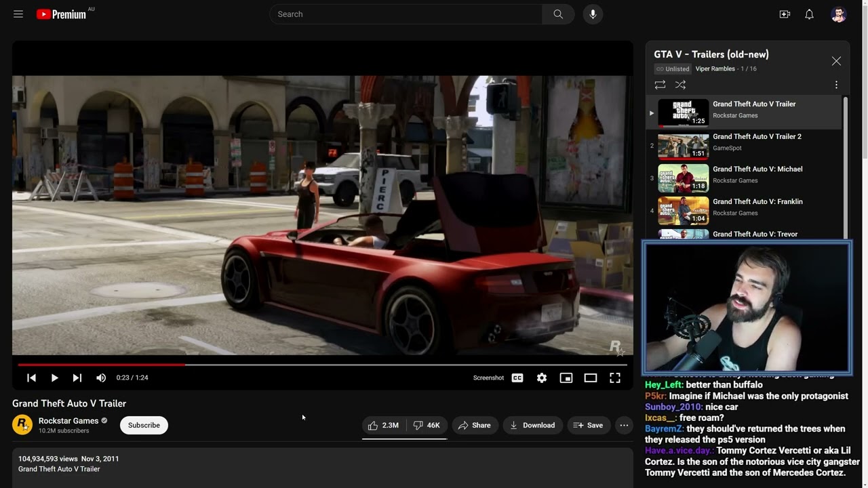Open Rockstar Games channel link
The width and height of the screenshot is (868, 488).
pos(68,421)
